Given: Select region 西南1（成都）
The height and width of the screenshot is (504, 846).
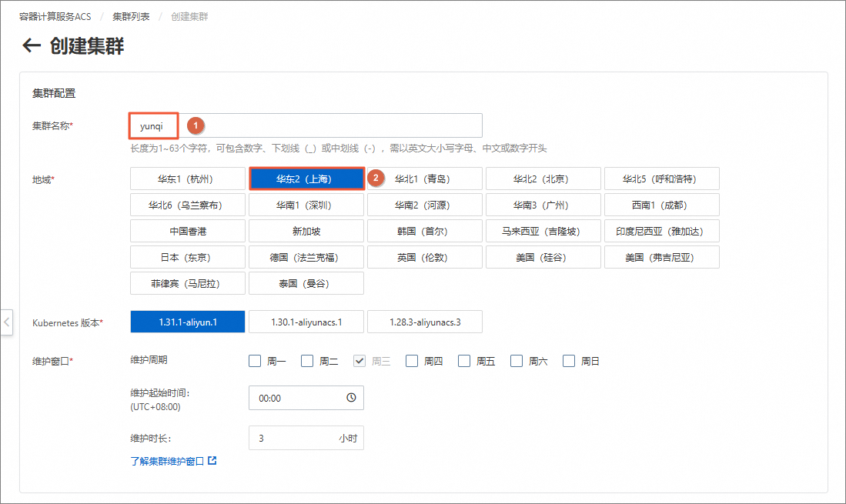Looking at the screenshot, I should point(662,205).
